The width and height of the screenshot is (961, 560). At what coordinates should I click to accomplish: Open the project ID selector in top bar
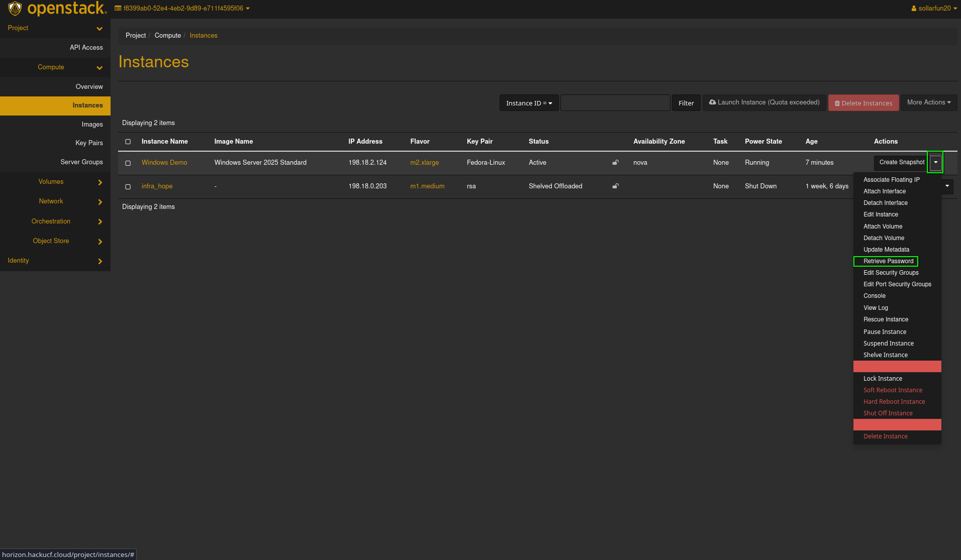coord(182,9)
